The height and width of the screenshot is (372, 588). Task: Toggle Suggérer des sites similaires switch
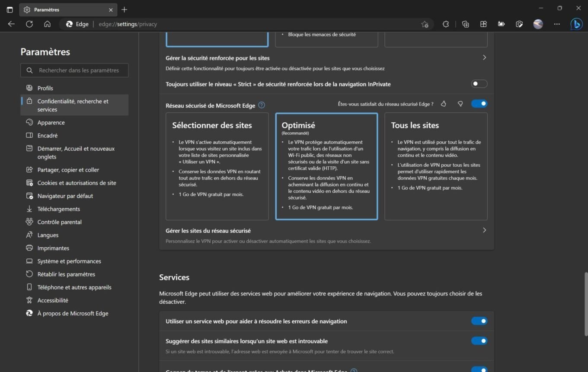tap(479, 341)
